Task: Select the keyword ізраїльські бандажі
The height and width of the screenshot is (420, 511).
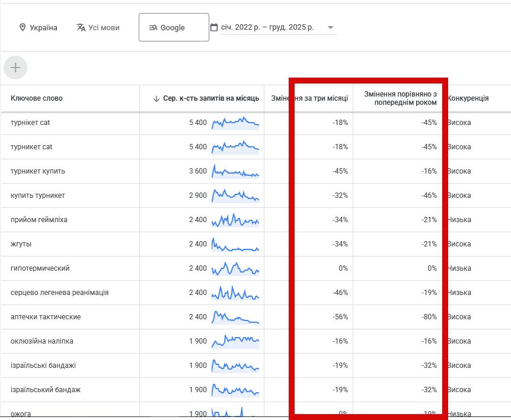Action: click(43, 366)
